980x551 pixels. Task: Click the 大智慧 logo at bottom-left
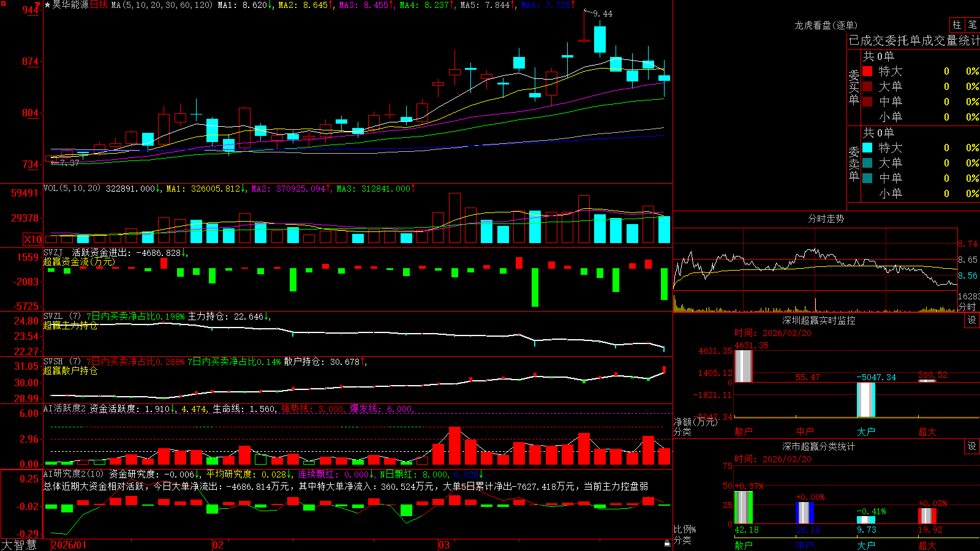(x=19, y=545)
